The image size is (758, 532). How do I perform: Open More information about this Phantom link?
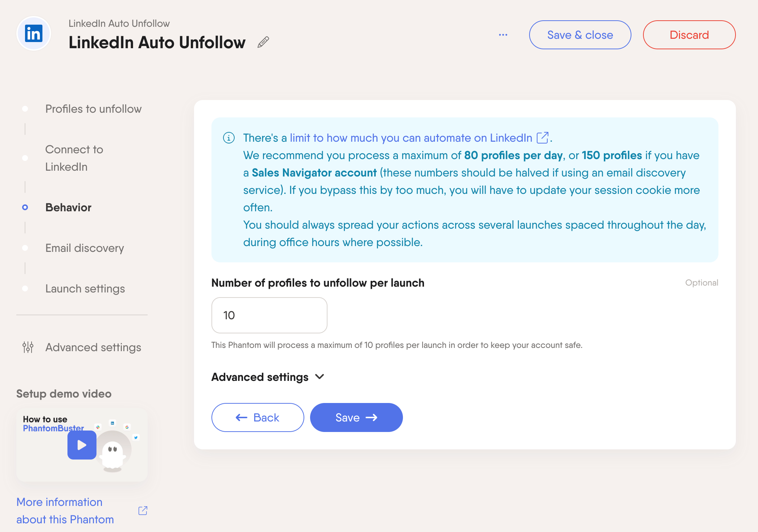(65, 511)
